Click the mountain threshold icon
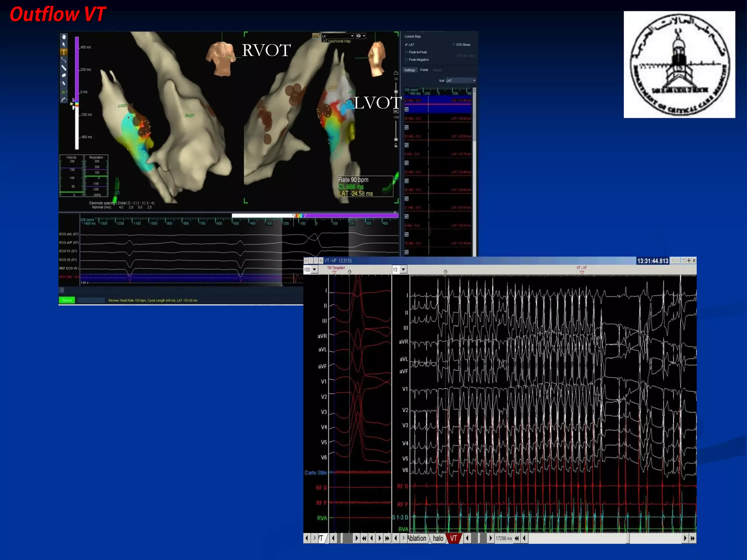 click(x=396, y=73)
